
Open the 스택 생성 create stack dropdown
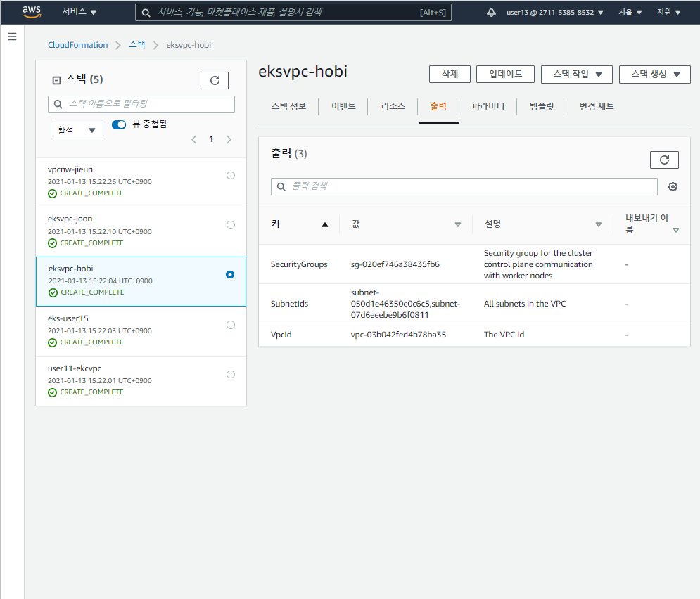point(654,74)
